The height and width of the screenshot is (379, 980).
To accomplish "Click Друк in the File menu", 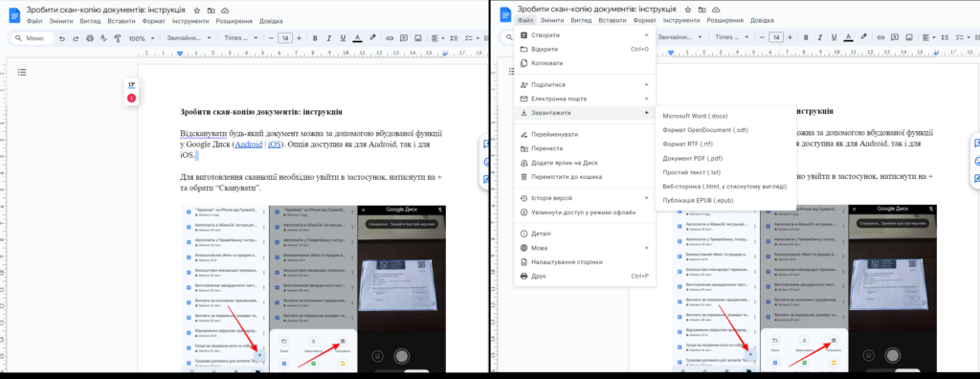I will pos(585,276).
